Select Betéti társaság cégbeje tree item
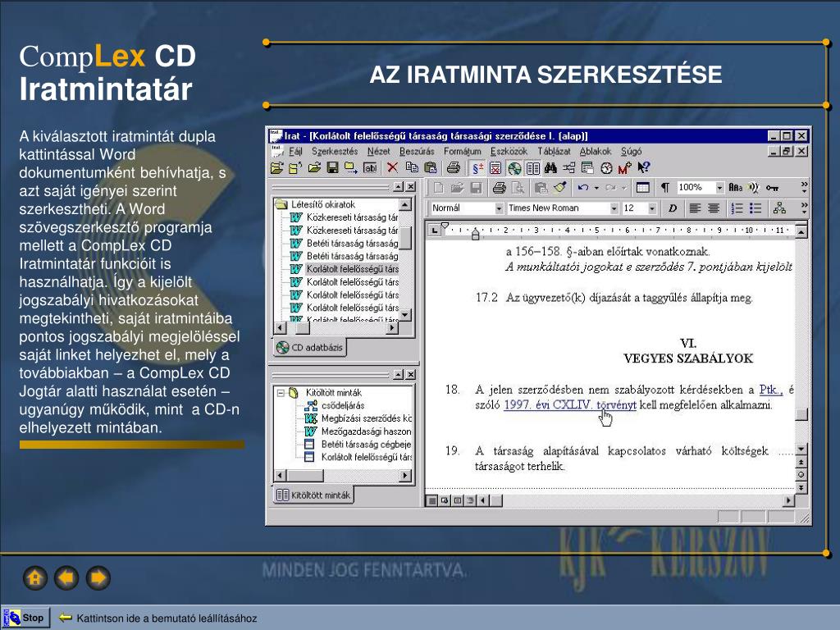 pyautogui.click(x=366, y=444)
